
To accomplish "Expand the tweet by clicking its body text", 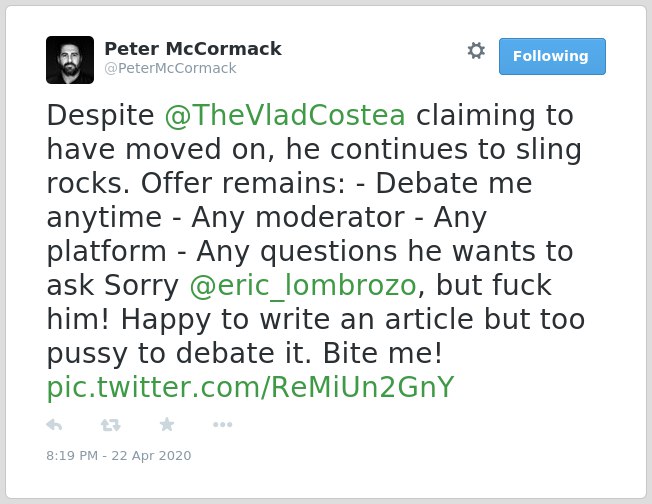I will pyautogui.click(x=316, y=234).
